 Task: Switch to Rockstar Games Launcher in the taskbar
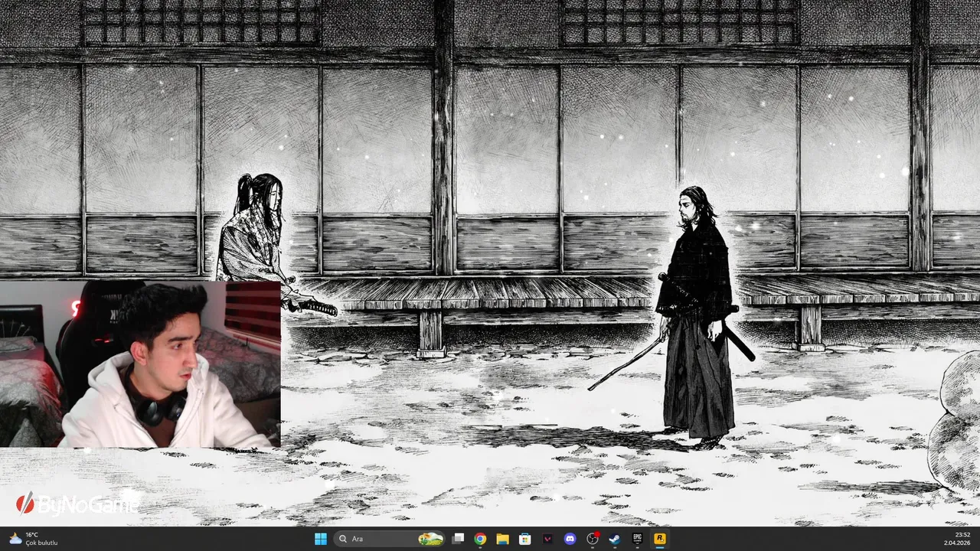tap(659, 539)
